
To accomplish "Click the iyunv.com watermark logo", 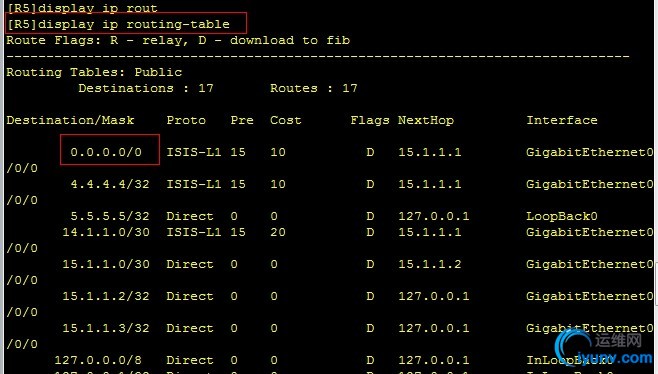I will coord(603,348).
